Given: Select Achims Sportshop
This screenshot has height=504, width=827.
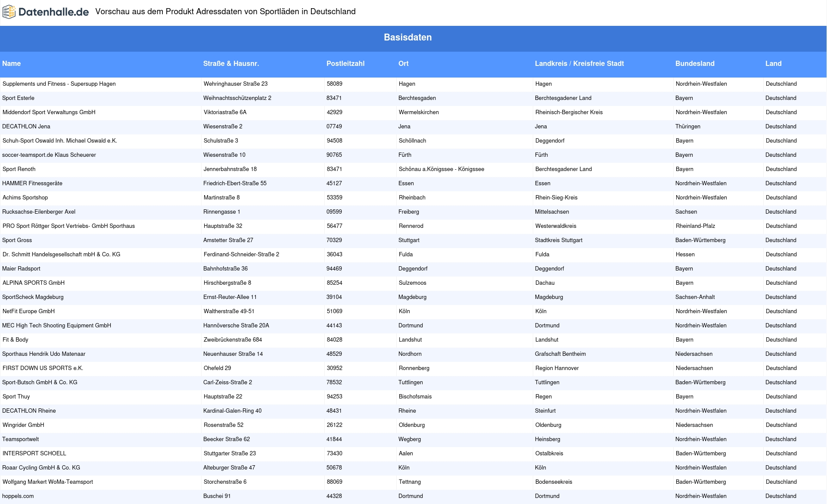Looking at the screenshot, I should click(x=25, y=198).
